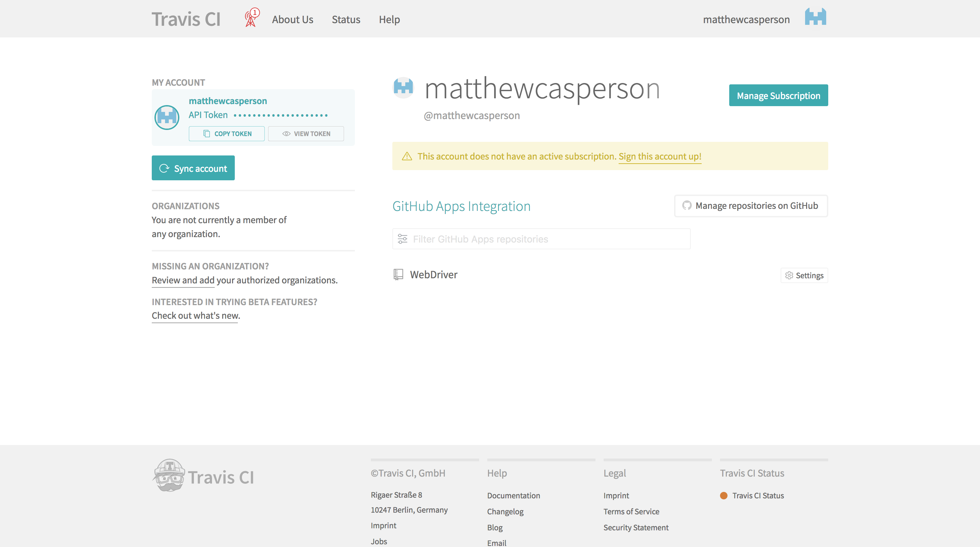This screenshot has height=547, width=980.
Task: Click the filter sliders icon in search box
Action: (x=403, y=239)
